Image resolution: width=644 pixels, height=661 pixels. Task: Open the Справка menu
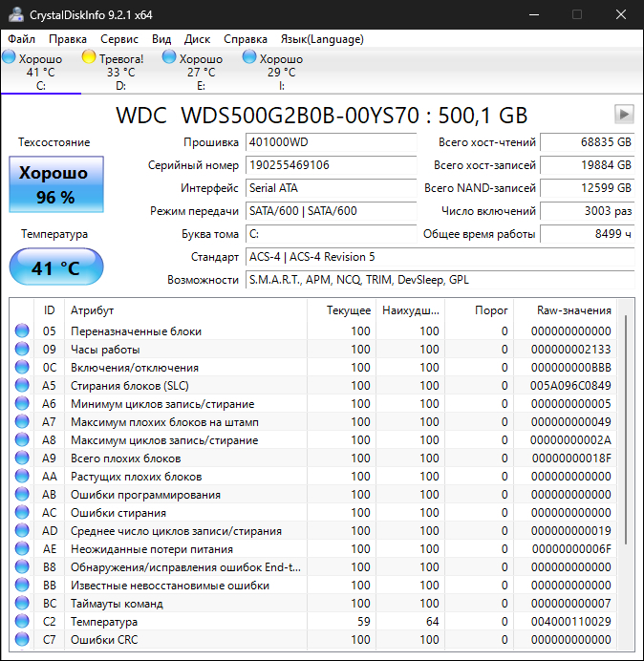coord(246,39)
